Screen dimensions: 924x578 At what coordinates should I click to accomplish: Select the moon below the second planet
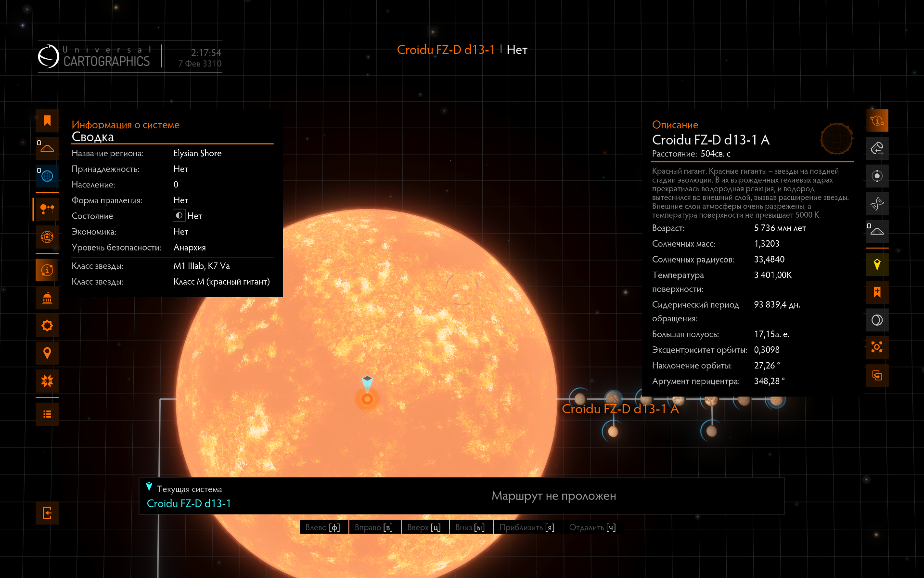click(x=613, y=432)
